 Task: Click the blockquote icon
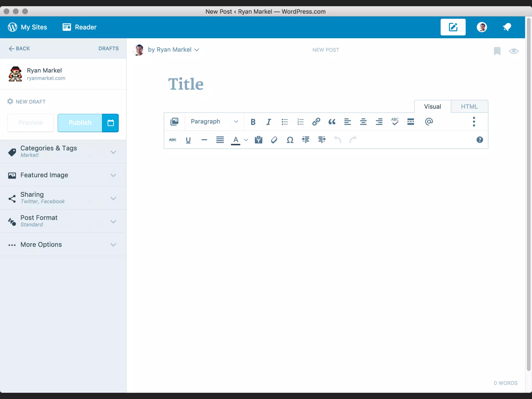point(332,122)
